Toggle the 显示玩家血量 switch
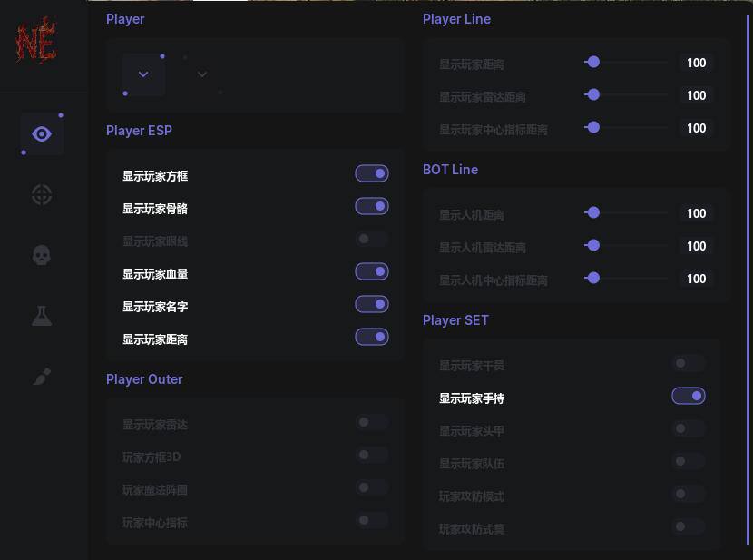753x560 pixels. coord(372,271)
